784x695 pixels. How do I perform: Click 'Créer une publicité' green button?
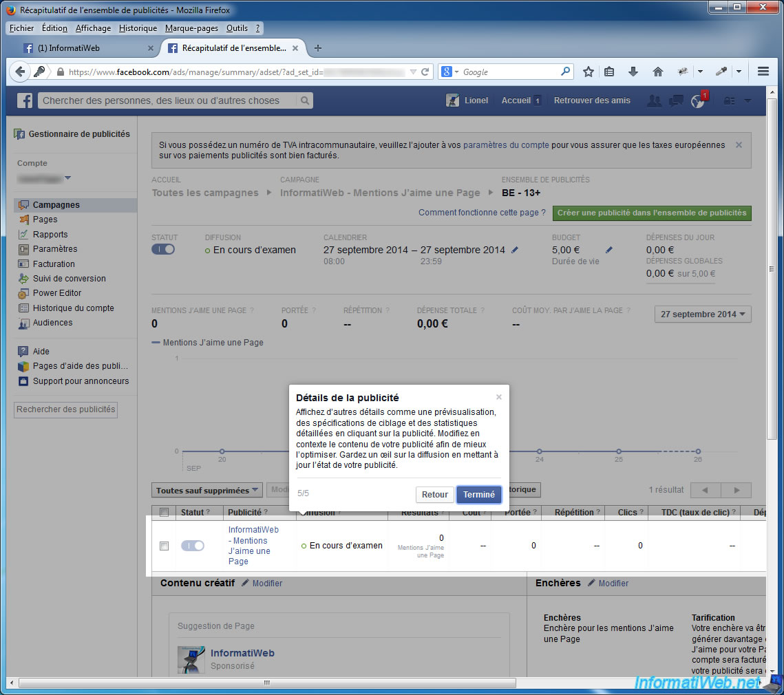pyautogui.click(x=651, y=213)
